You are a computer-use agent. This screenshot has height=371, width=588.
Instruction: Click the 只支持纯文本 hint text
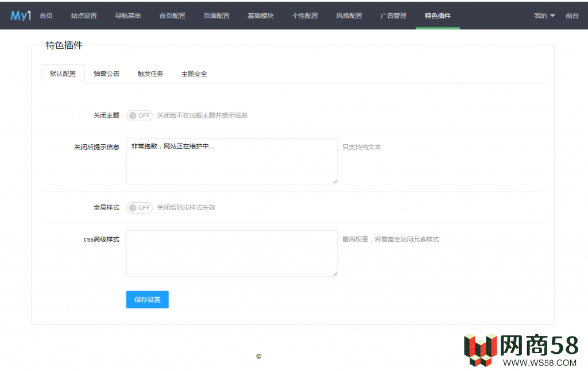pos(362,147)
